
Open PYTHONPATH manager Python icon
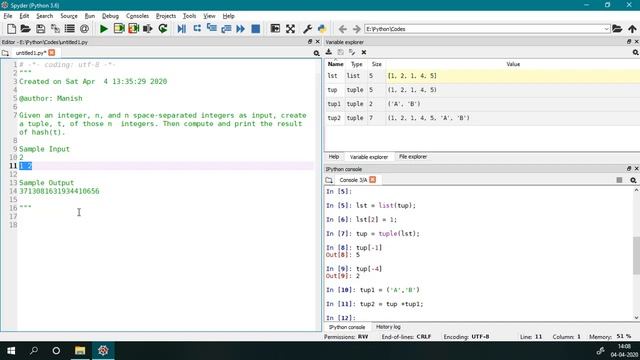pos(322,29)
